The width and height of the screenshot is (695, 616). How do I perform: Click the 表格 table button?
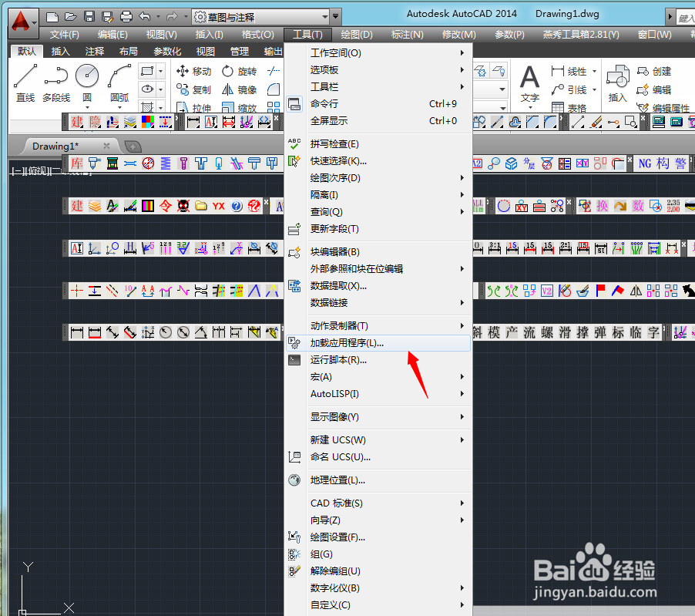(569, 108)
